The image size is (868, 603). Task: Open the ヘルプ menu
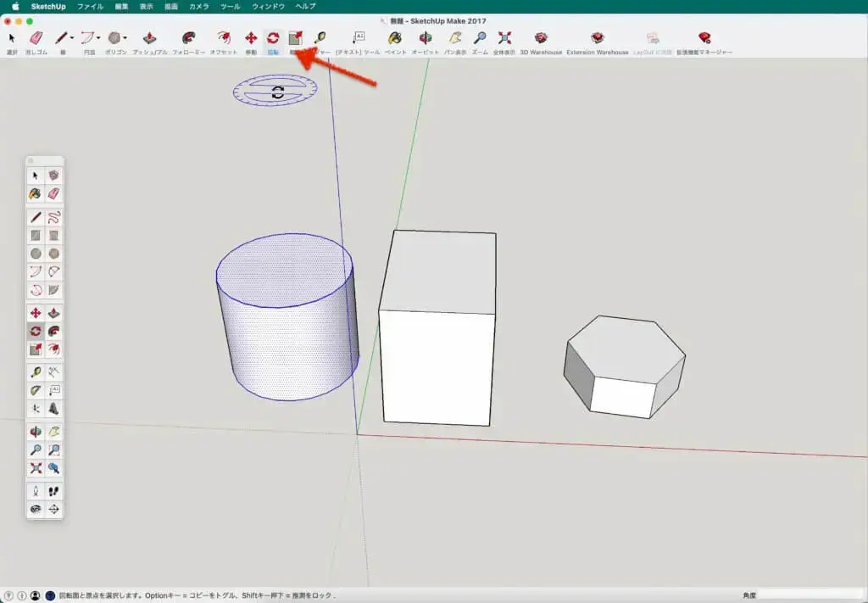[305, 7]
